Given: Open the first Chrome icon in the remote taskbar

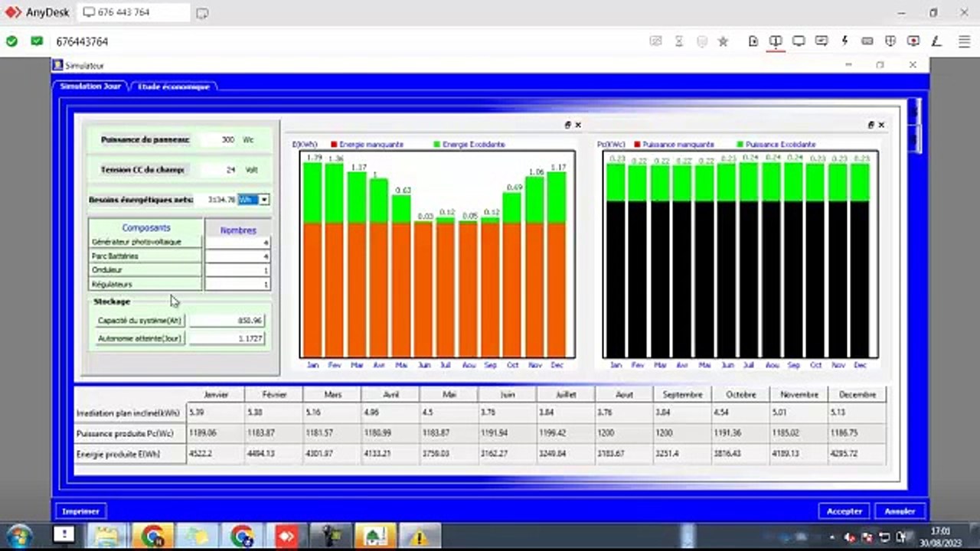Looking at the screenshot, I should 152,536.
